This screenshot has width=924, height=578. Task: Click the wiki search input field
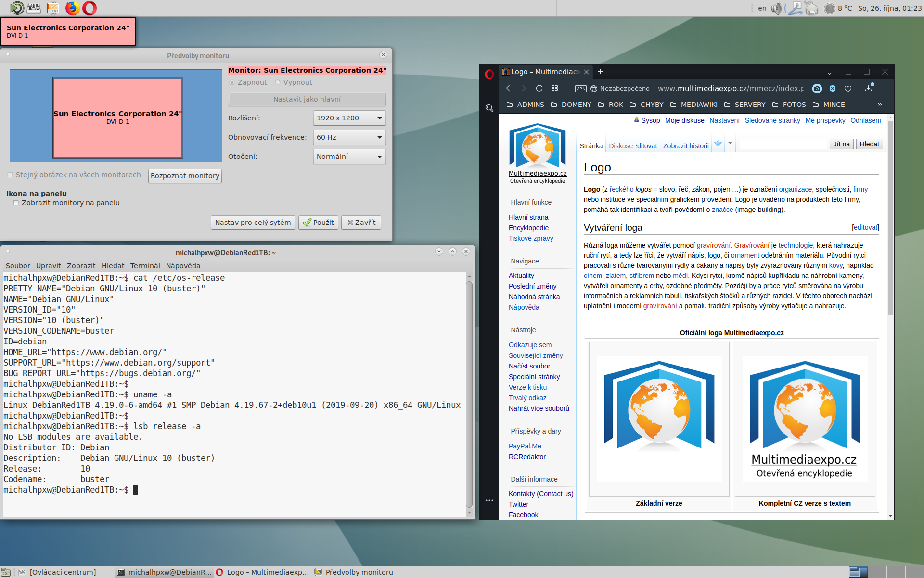783,144
